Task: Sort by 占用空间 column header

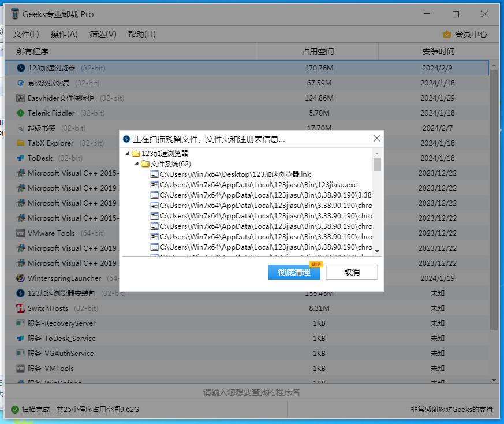Action: tap(318, 51)
